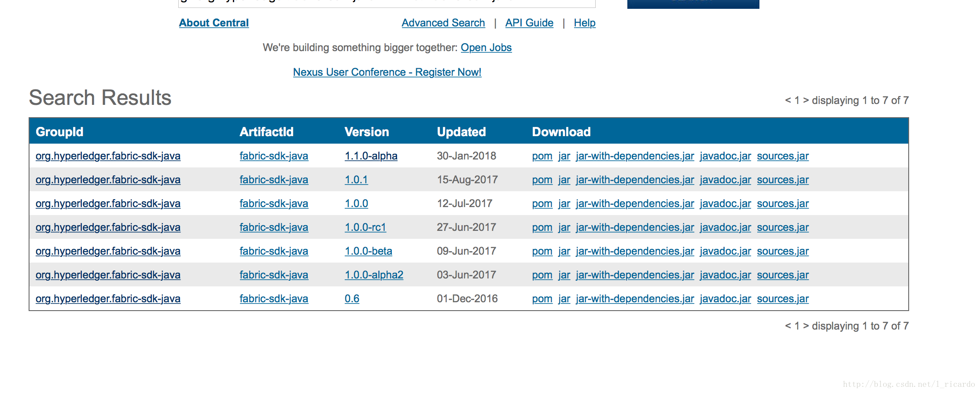Open the About Central link

214,23
